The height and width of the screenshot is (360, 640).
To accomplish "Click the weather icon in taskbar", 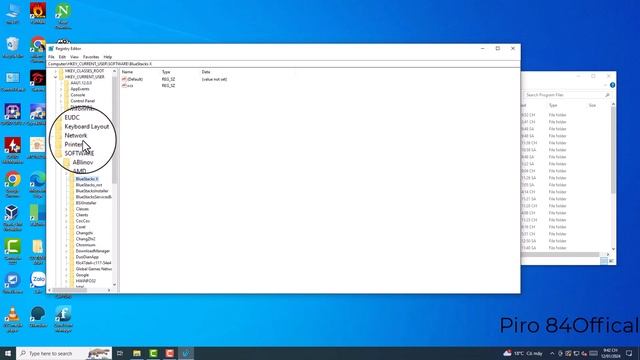I will (x=507, y=353).
